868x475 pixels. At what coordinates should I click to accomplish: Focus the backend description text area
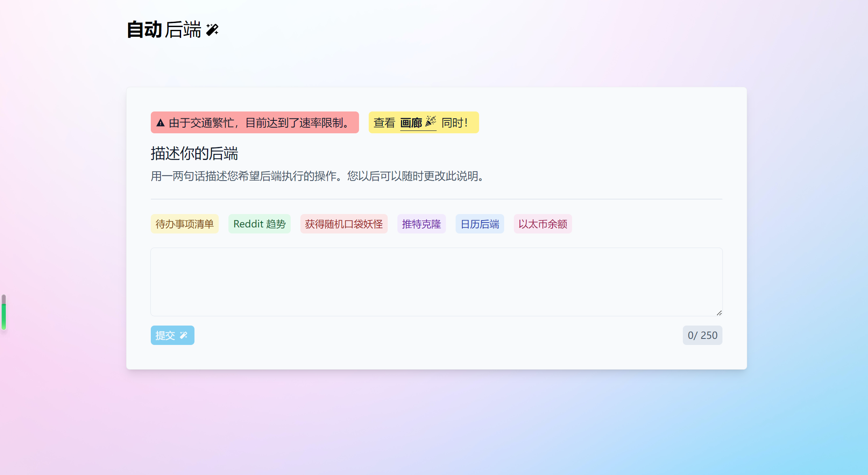tap(436, 282)
